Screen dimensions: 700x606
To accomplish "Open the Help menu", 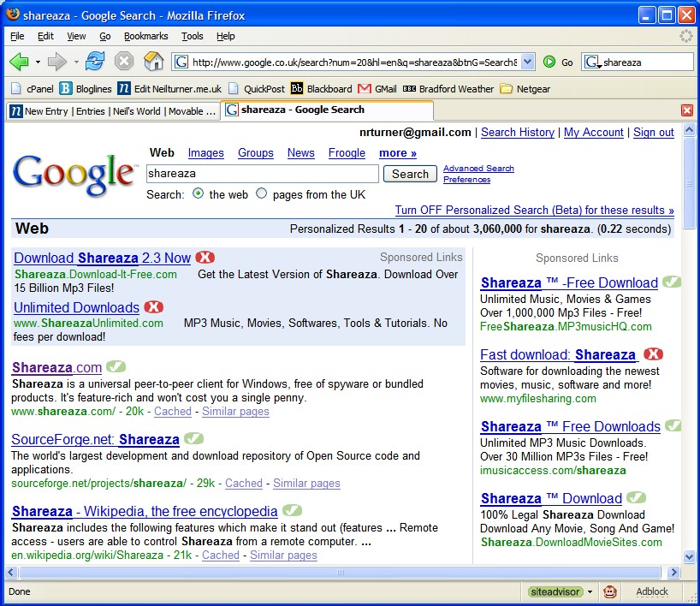I will coord(225,36).
